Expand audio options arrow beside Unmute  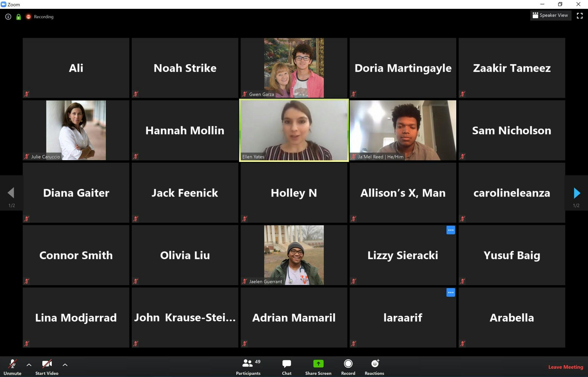point(29,365)
